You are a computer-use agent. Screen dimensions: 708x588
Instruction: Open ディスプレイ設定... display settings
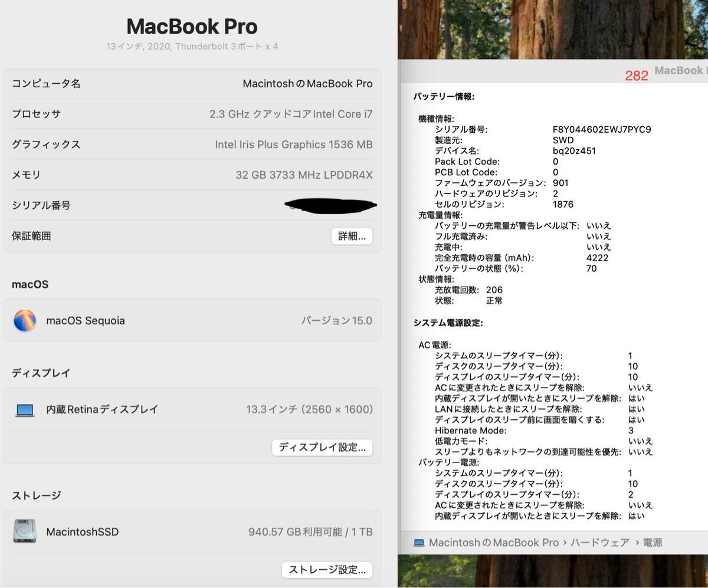tap(322, 447)
